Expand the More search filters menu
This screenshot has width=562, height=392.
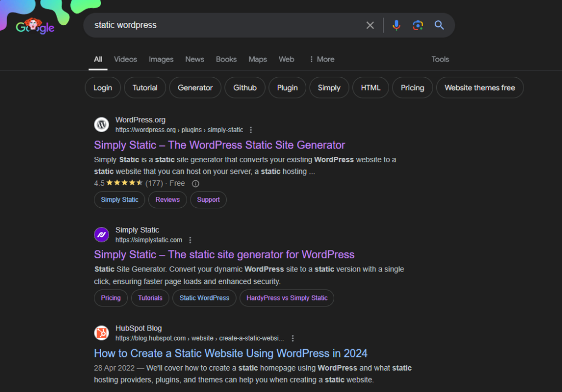point(322,59)
